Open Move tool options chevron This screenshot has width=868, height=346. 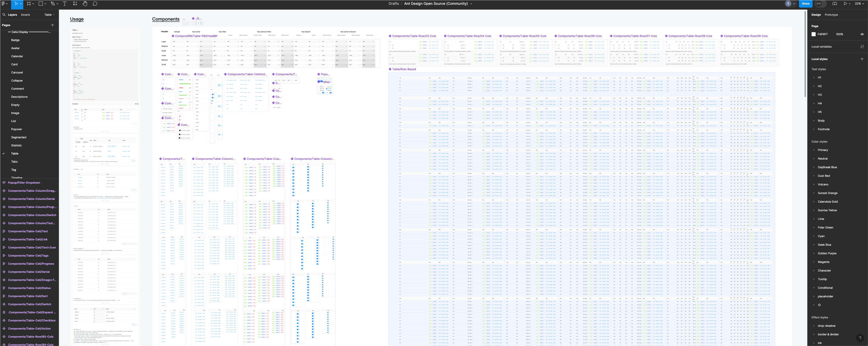click(21, 4)
